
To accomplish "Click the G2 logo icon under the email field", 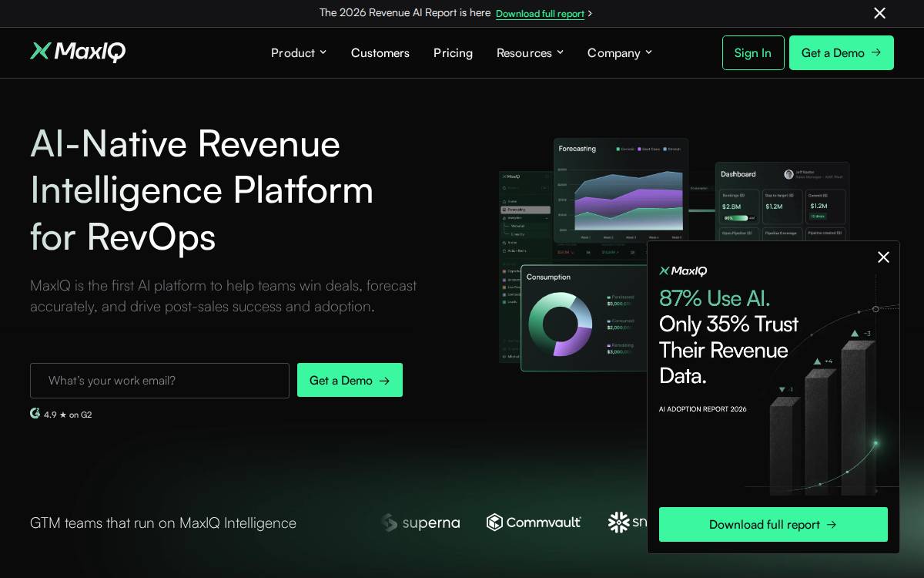I will [35, 413].
